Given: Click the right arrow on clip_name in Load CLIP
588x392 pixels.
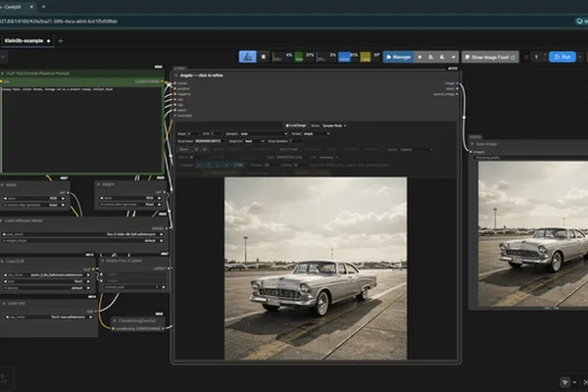Looking at the screenshot, I should [88, 275].
